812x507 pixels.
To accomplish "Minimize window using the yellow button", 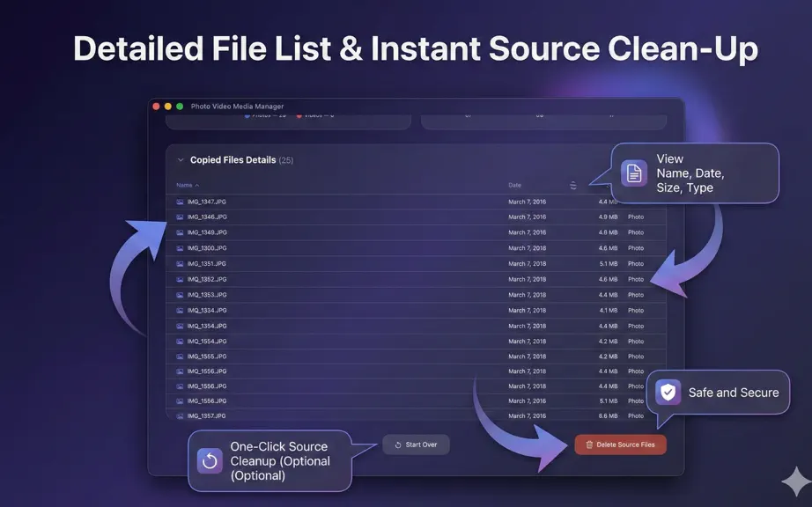I will click(x=168, y=107).
